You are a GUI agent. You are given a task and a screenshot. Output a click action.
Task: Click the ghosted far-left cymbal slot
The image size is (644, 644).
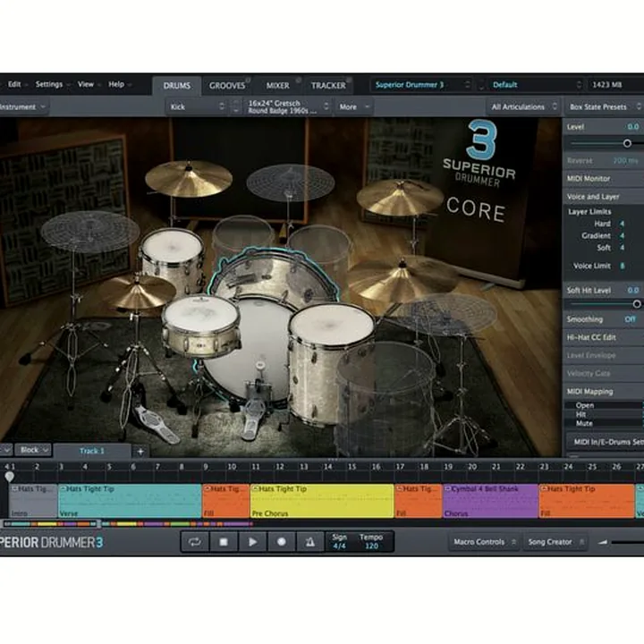point(90,232)
